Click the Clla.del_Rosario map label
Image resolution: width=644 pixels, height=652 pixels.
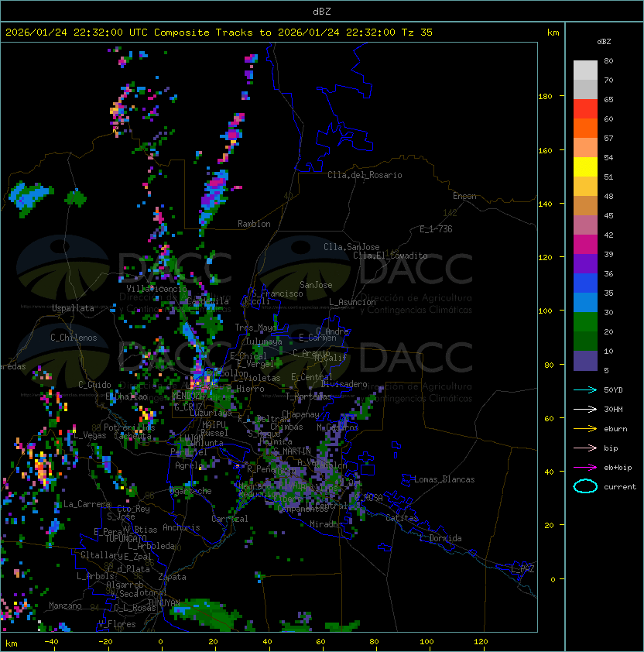pyautogui.click(x=365, y=175)
